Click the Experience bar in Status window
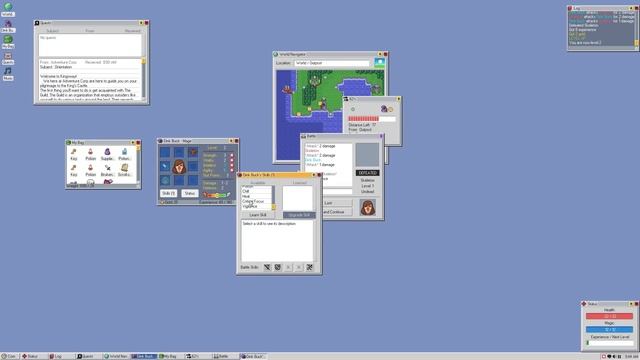This screenshot has height=360, width=640. (609, 343)
